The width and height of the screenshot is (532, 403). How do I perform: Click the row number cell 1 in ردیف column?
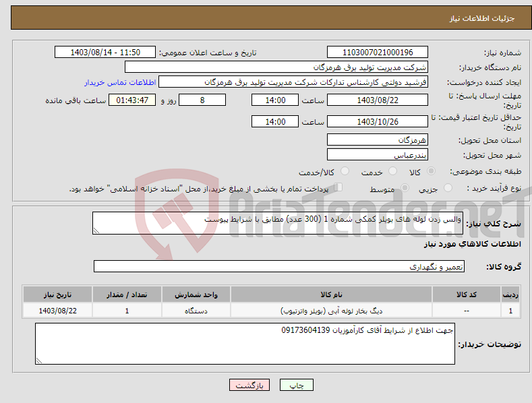(510, 311)
